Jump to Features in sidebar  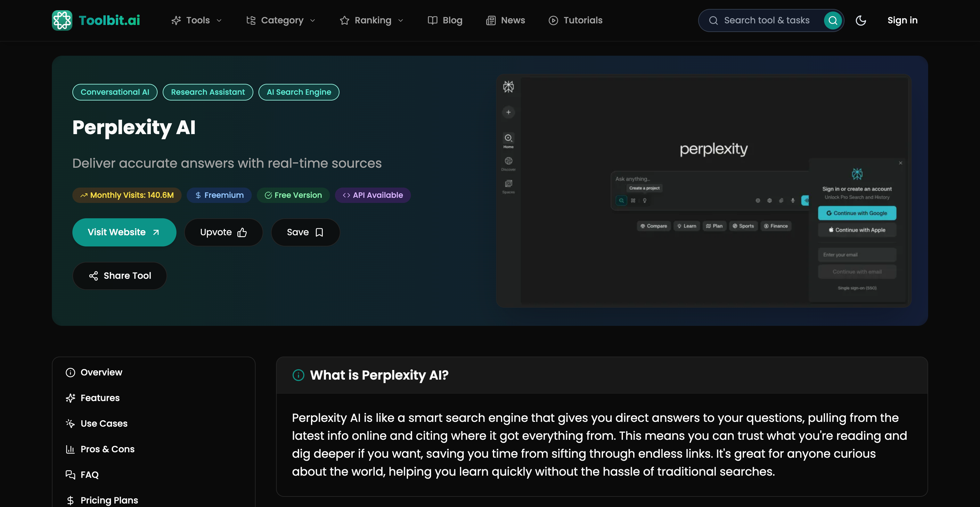tap(100, 398)
